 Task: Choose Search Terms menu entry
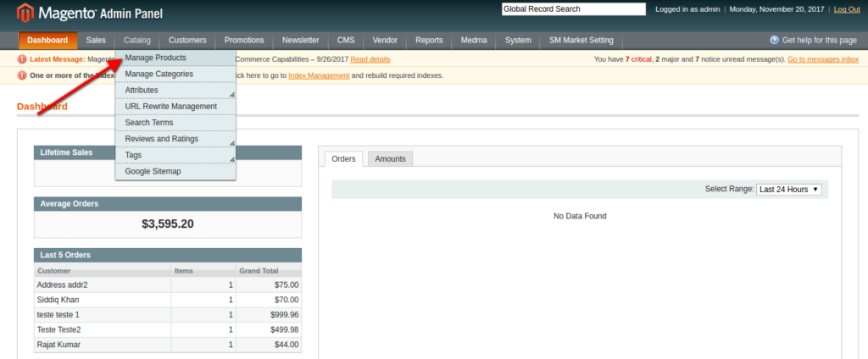click(x=176, y=122)
